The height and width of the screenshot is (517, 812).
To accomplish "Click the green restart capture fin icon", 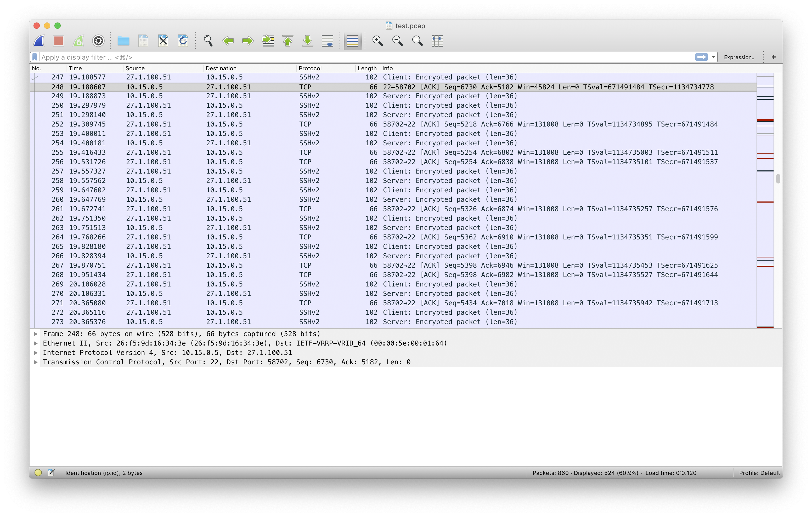I will (78, 41).
